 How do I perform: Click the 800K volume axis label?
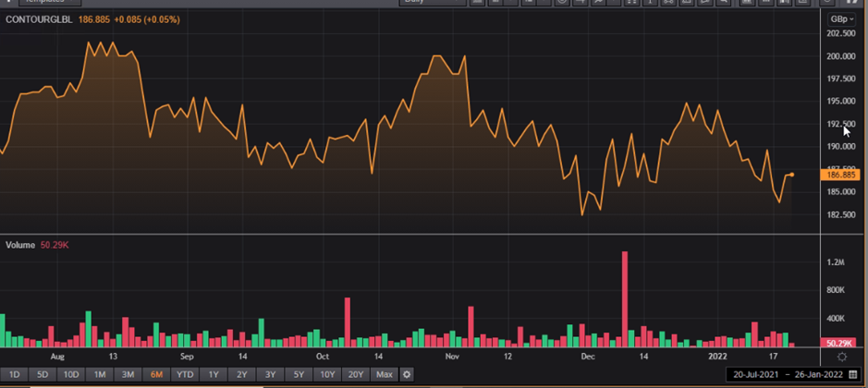pyautogui.click(x=836, y=290)
